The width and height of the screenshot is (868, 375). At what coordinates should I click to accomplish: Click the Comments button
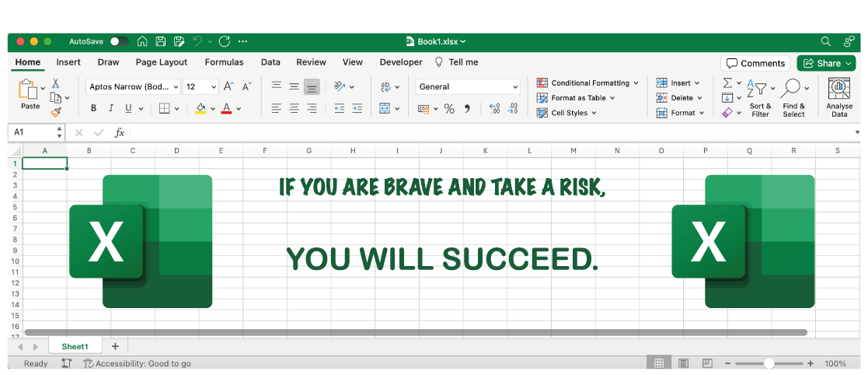tap(755, 63)
